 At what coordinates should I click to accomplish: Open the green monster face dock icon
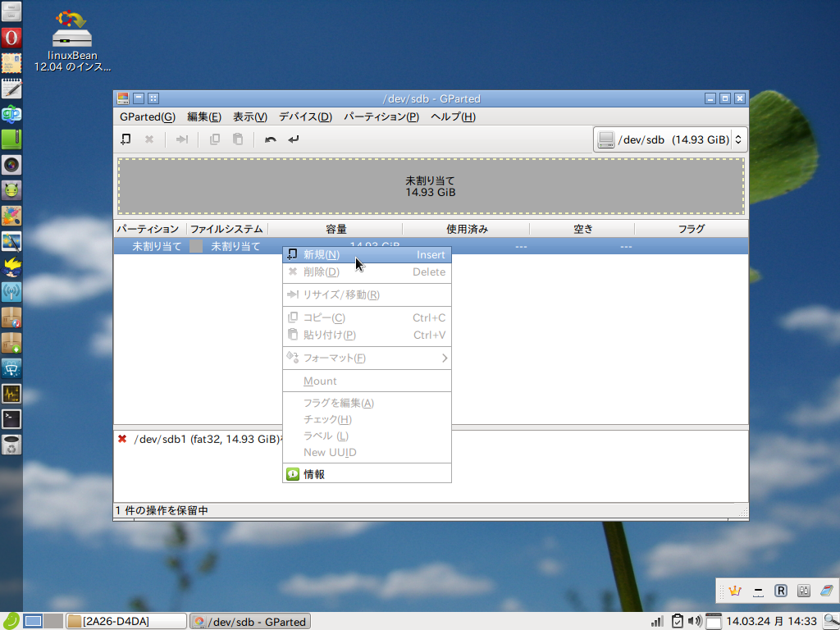[x=11, y=190]
